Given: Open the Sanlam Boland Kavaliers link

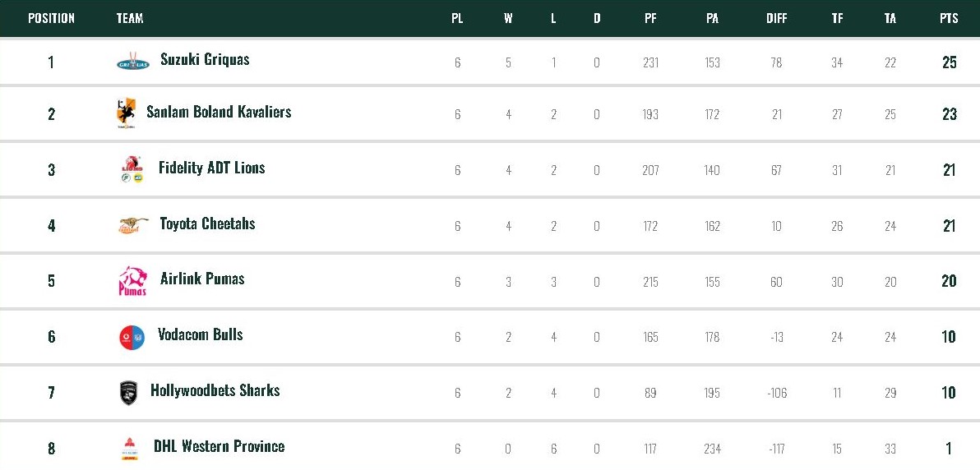Looking at the screenshot, I should coord(219,112).
